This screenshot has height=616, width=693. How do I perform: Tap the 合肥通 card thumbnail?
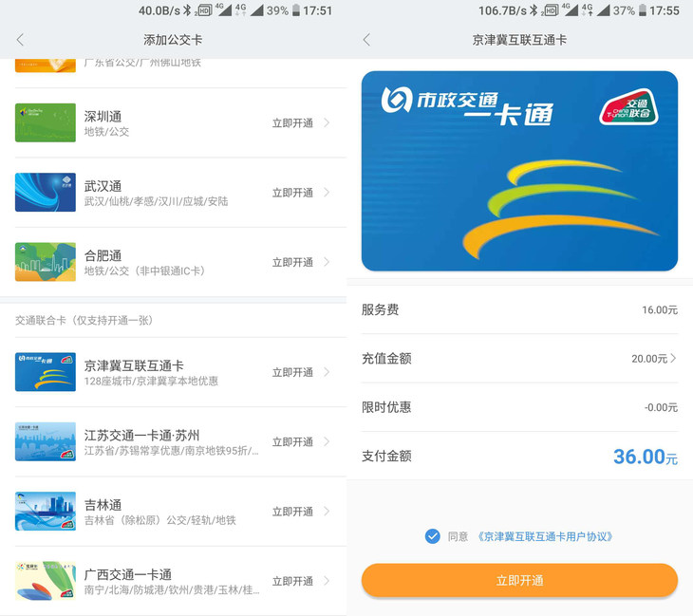click(x=46, y=262)
